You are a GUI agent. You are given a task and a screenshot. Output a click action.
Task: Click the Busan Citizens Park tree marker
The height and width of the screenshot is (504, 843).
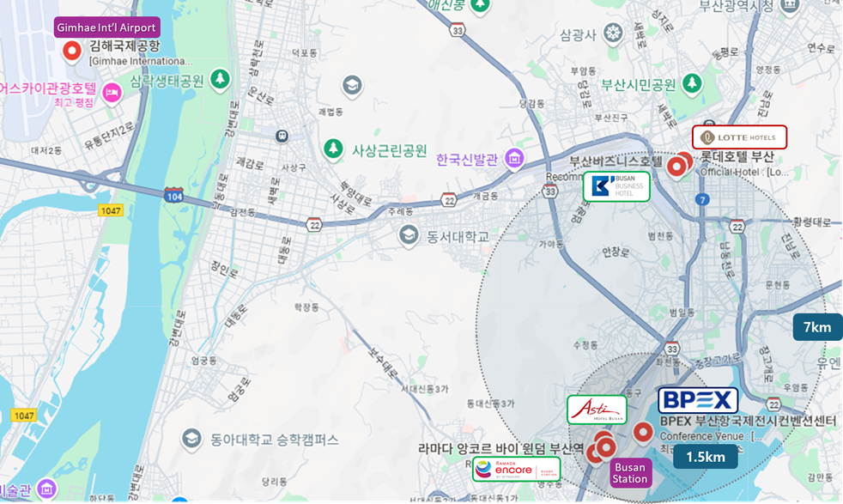coord(692,84)
